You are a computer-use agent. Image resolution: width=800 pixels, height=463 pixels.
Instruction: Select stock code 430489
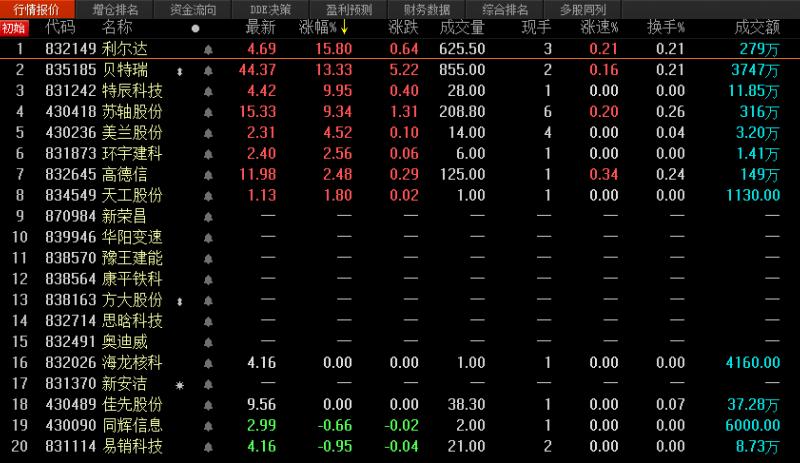pos(70,405)
